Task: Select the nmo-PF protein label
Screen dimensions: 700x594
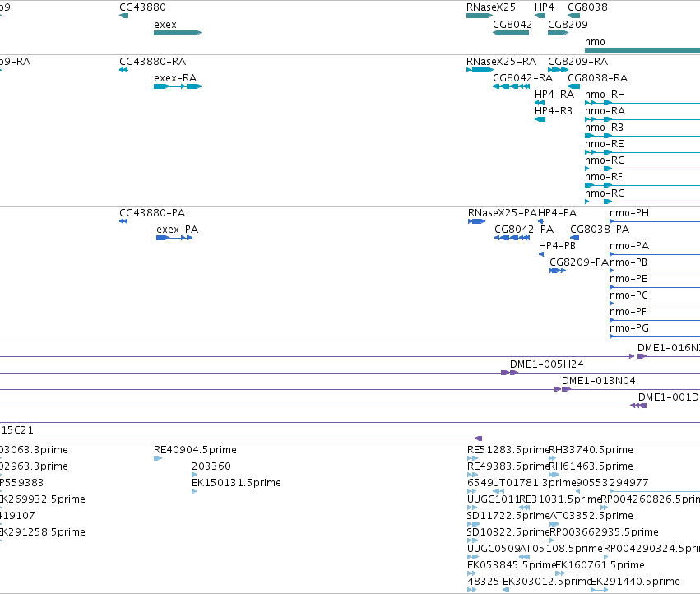Action: pyautogui.click(x=628, y=312)
